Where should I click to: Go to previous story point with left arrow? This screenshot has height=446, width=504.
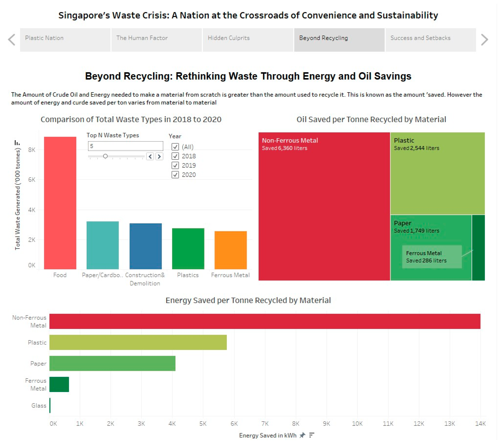tap(12, 40)
